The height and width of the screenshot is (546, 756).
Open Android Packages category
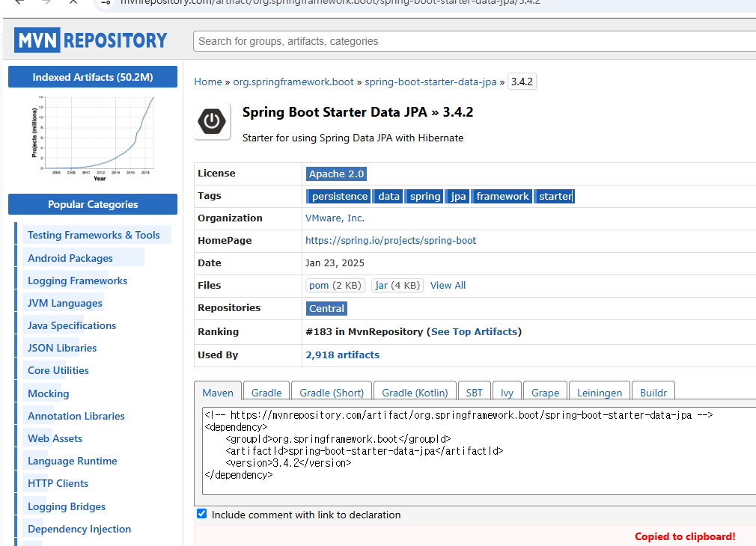(x=70, y=258)
